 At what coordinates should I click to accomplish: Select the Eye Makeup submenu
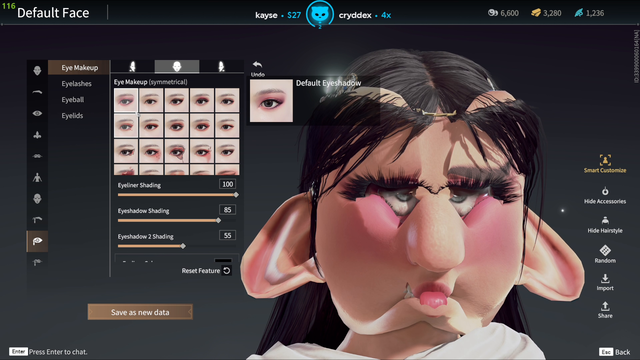(79, 67)
